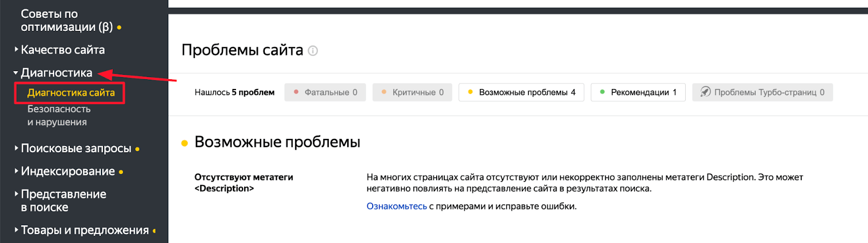Toggle the Возможные проблемы 4 filter

[x=521, y=92]
